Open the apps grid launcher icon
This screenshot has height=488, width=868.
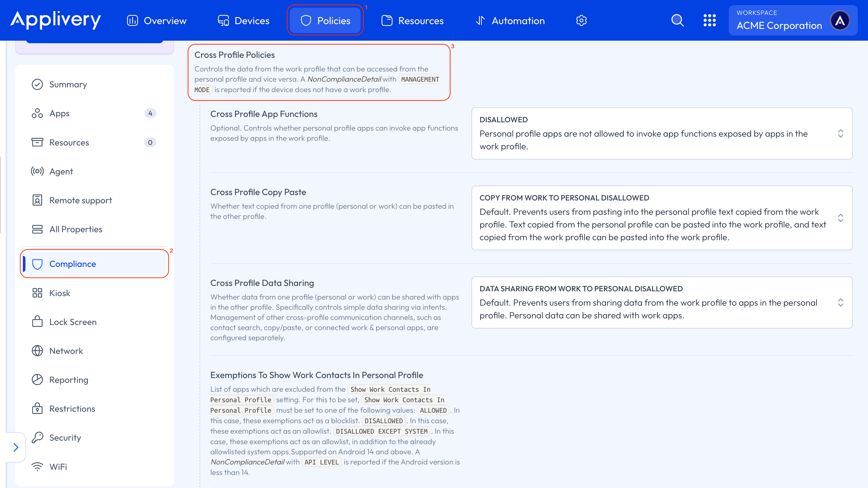709,21
